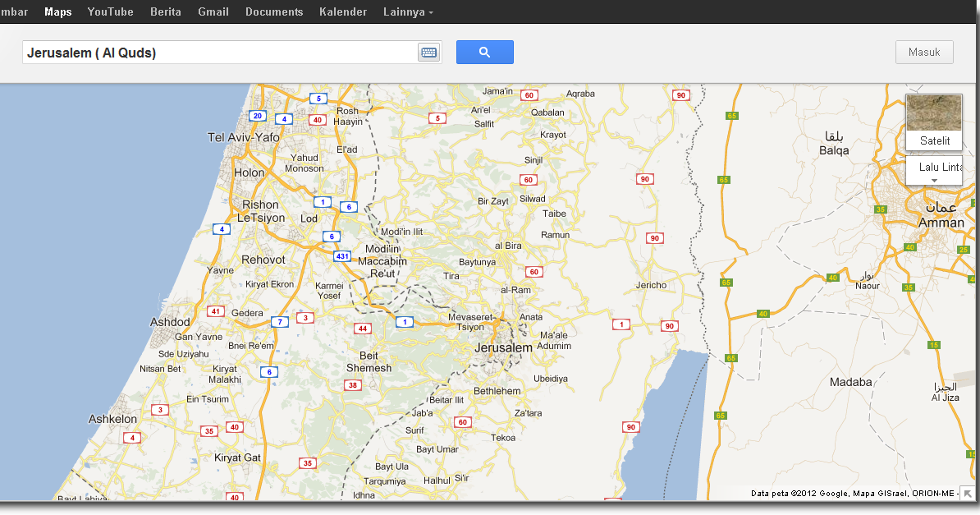Click the red route 41 shield near Ashdod
The width and height of the screenshot is (980, 515).
[x=216, y=311]
